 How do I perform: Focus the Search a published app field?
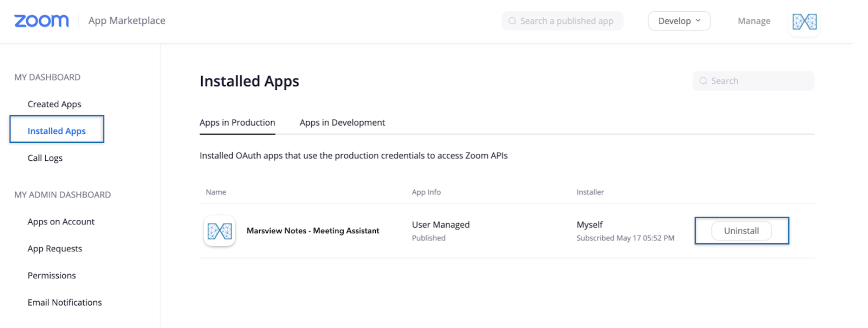pos(562,21)
